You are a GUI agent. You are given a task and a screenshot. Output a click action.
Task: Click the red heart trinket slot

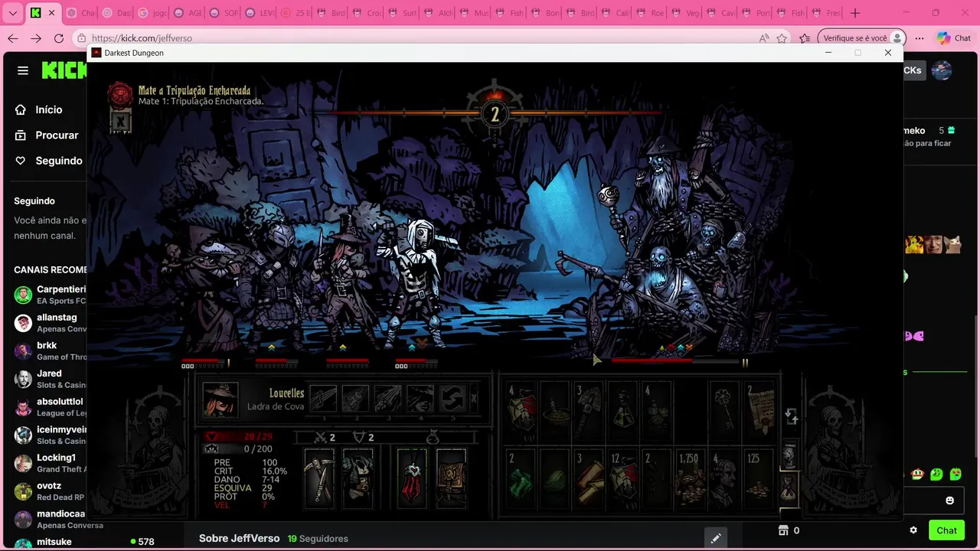click(x=412, y=478)
